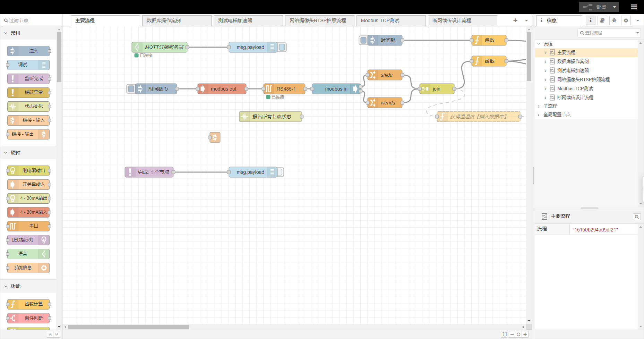Click the modbus out node on canvas
This screenshot has width=644, height=339.
coord(222,89)
